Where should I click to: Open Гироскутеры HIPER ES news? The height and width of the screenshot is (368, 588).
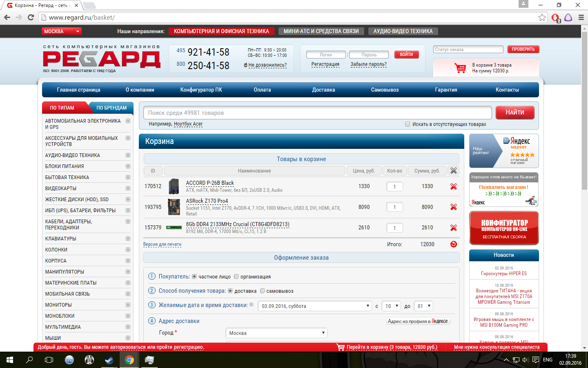pos(504,274)
